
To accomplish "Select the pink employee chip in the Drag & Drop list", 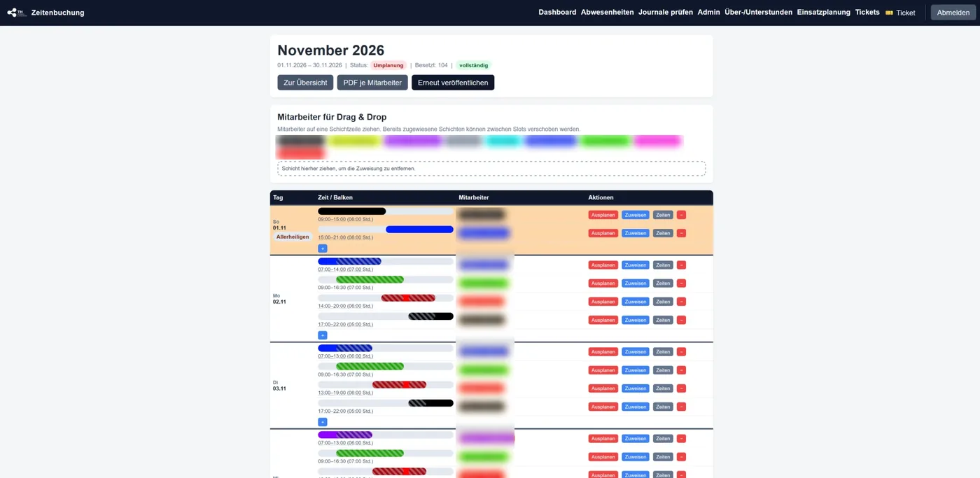I will [657, 141].
